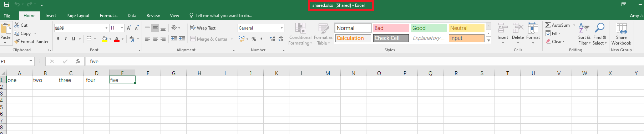Center text horizontally
Viewport: 644px width, 134px height.
[155, 39]
